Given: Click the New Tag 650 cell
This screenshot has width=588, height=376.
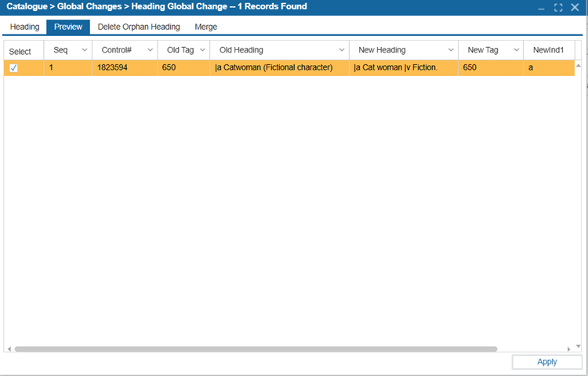Looking at the screenshot, I should tap(491, 68).
